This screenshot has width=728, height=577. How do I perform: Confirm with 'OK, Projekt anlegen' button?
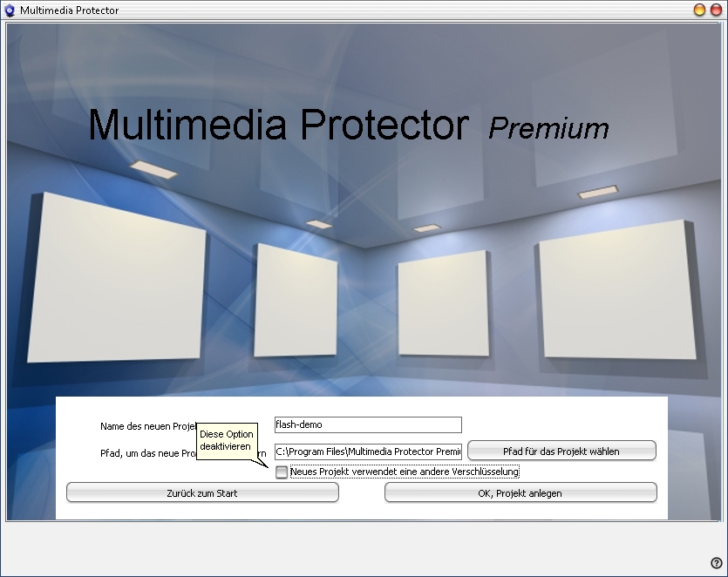click(x=520, y=493)
